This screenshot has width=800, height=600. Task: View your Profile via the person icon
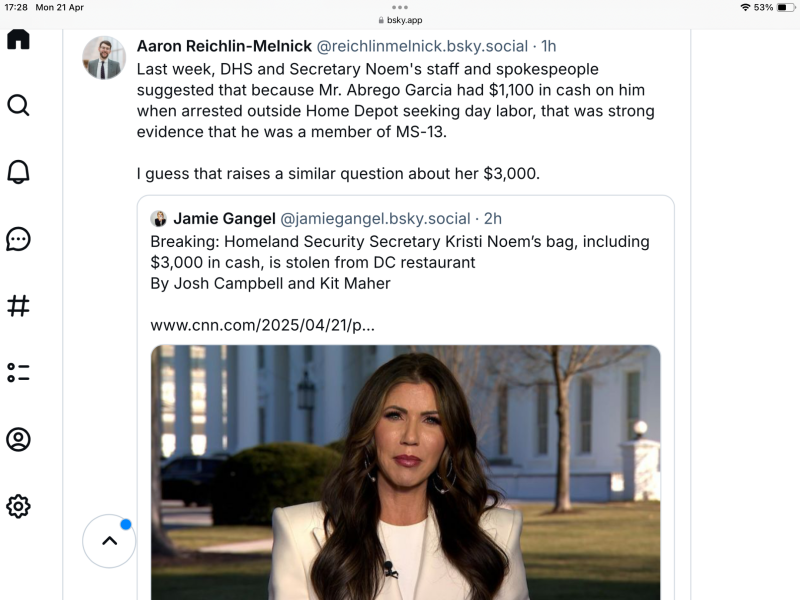18,439
